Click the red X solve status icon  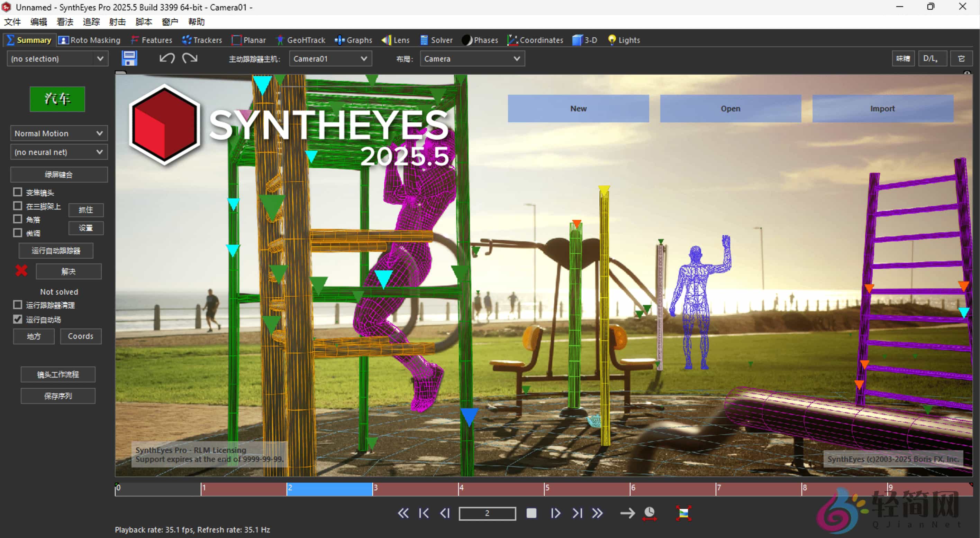click(21, 271)
